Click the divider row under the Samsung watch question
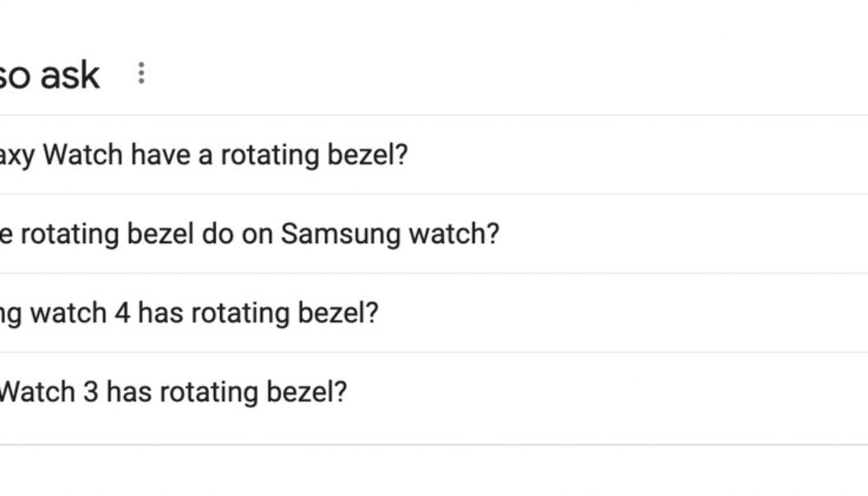The width and height of the screenshot is (868, 496). pos(434,274)
